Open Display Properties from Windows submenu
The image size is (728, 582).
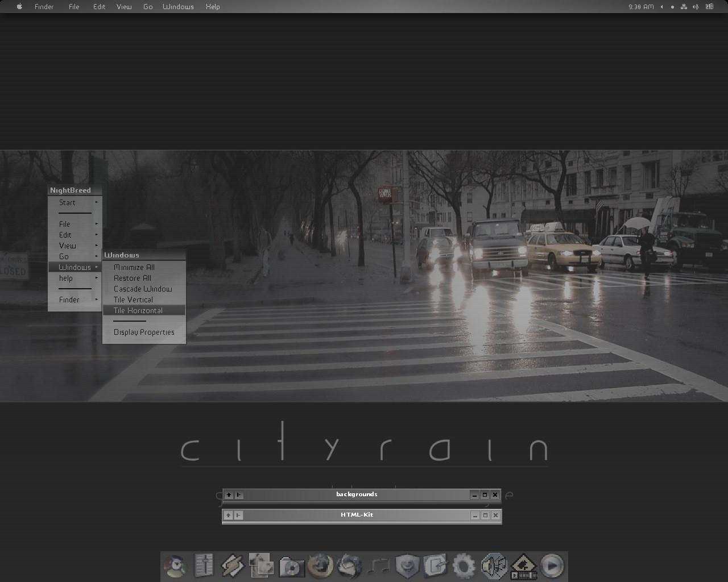(144, 332)
